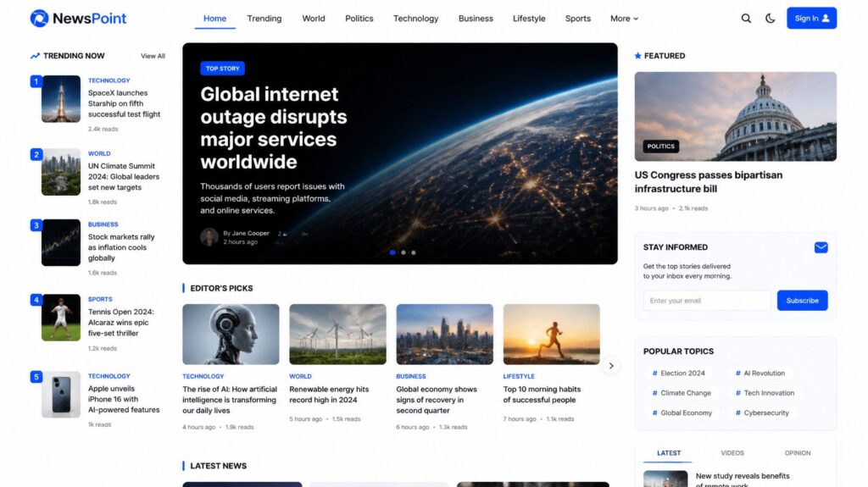Screen dimensions: 868x487
Task: Expand the More menu dropdown
Action: [624, 19]
